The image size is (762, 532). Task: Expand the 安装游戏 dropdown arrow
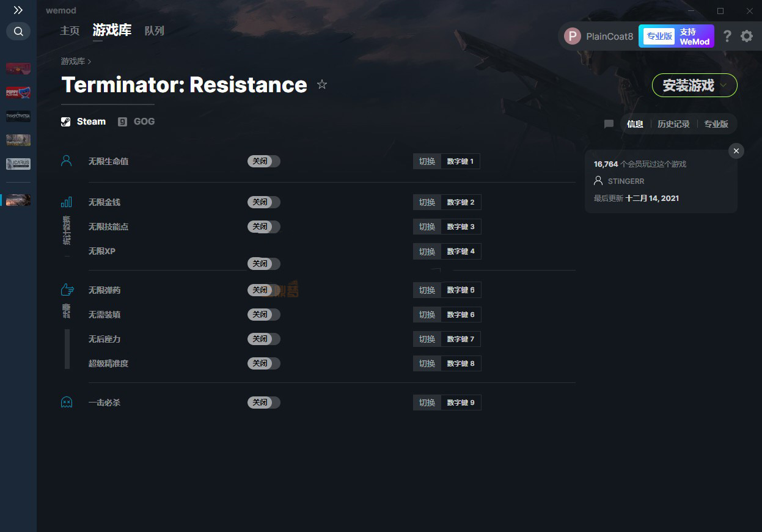724,86
